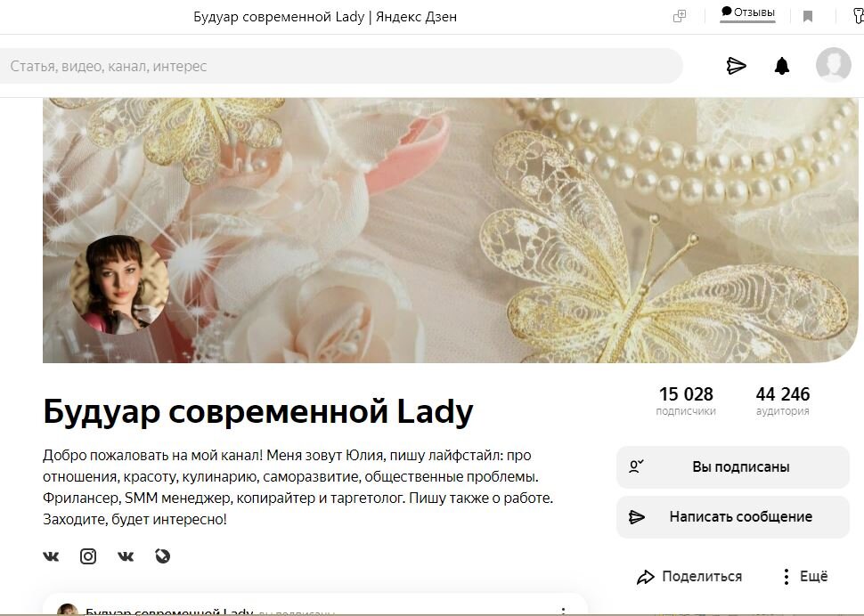Image resolution: width=864 pixels, height=616 pixels.
Task: Open the website globe link icon
Action: click(162, 556)
